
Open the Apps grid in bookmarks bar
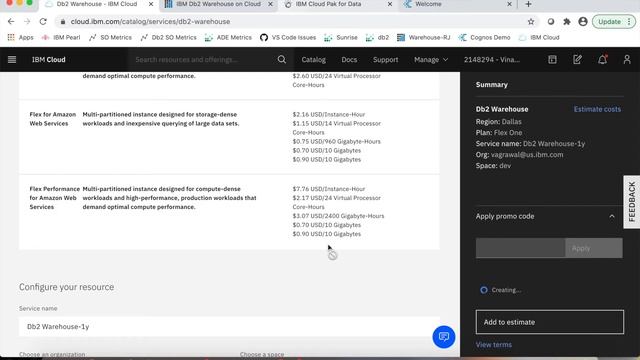20,38
